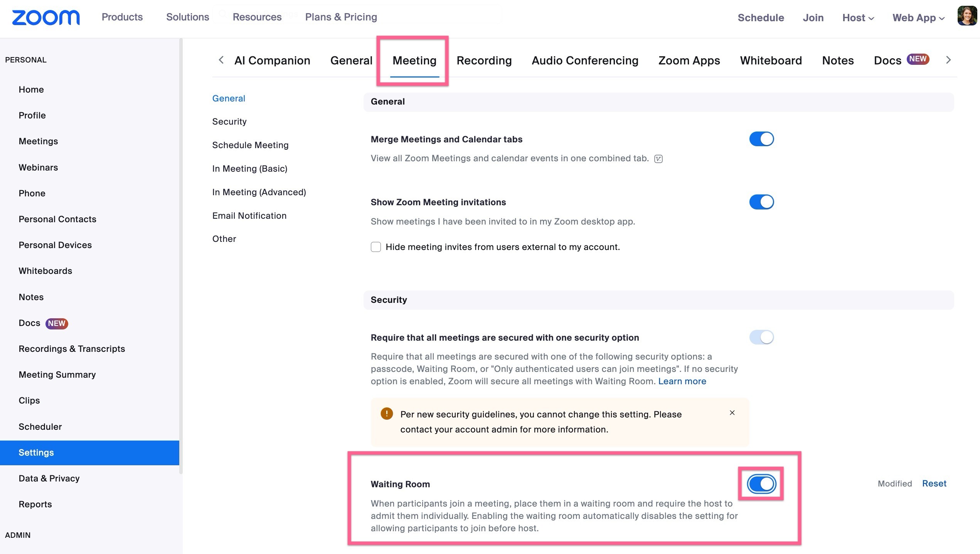Viewport: 980px width, 554px height.
Task: Reset the Waiting Room setting
Action: coord(934,483)
